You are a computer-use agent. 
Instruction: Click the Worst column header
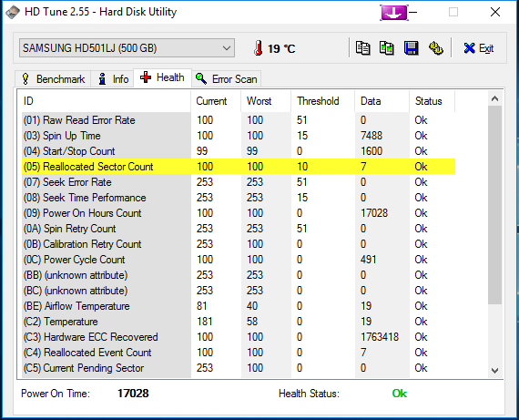point(266,101)
